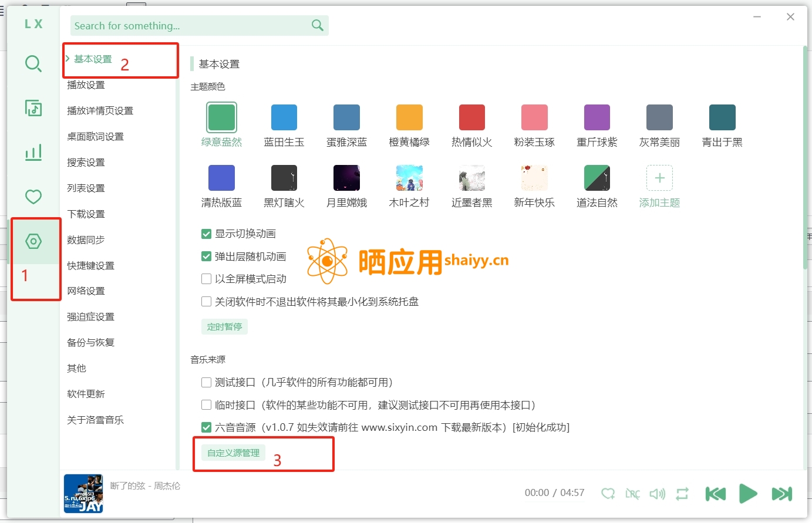
Task: Open the favorites heart sidebar icon
Action: point(33,197)
